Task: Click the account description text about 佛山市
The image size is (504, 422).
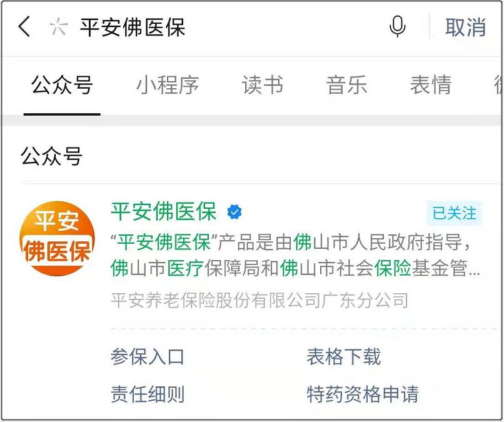Action: pyautogui.click(x=295, y=256)
